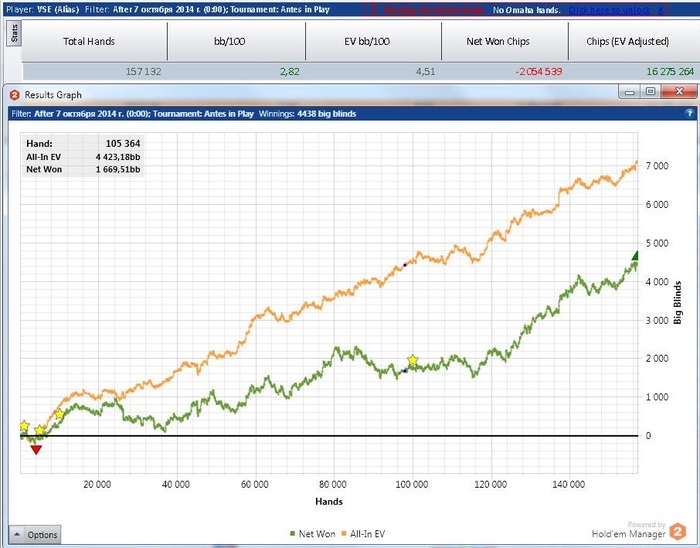Click the Winnings 4438 big blinds text

click(307, 114)
